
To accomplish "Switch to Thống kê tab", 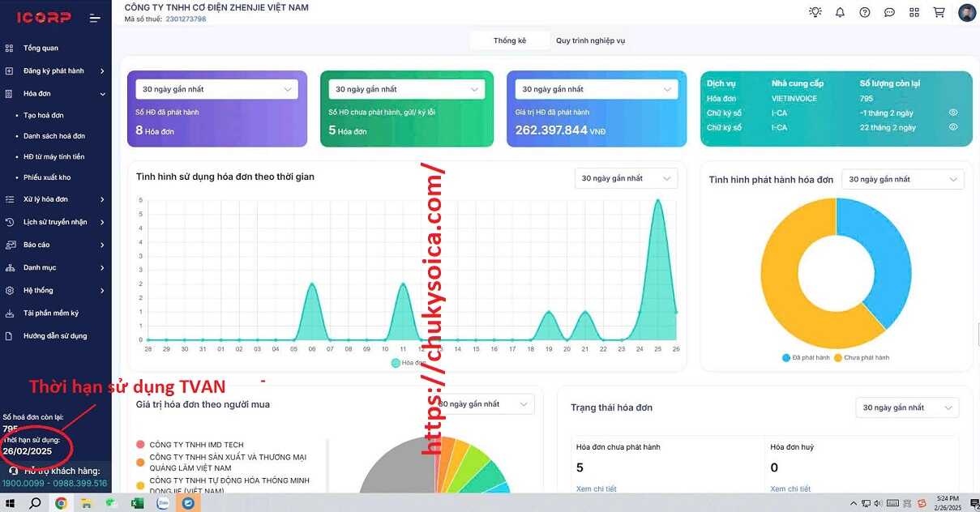I will point(510,41).
